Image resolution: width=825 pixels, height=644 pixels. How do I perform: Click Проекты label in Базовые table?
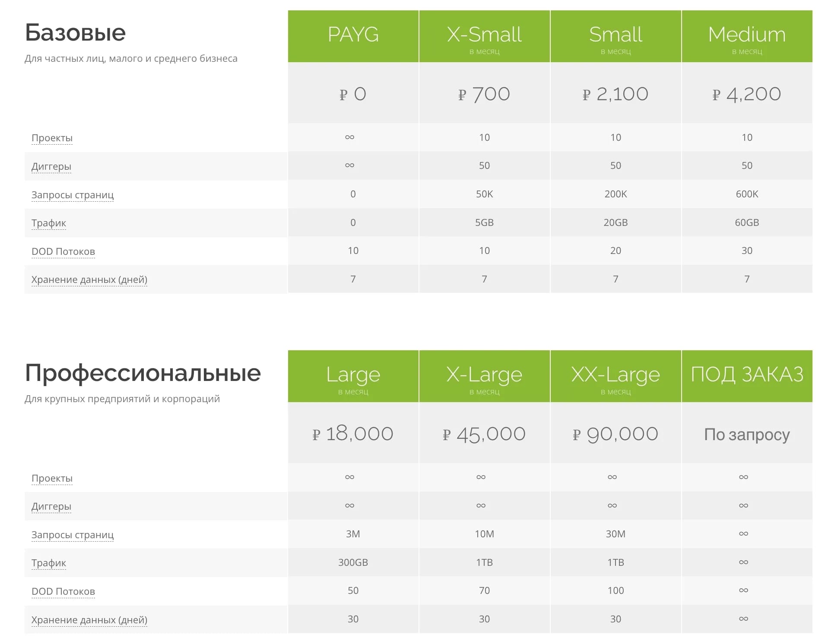52,138
